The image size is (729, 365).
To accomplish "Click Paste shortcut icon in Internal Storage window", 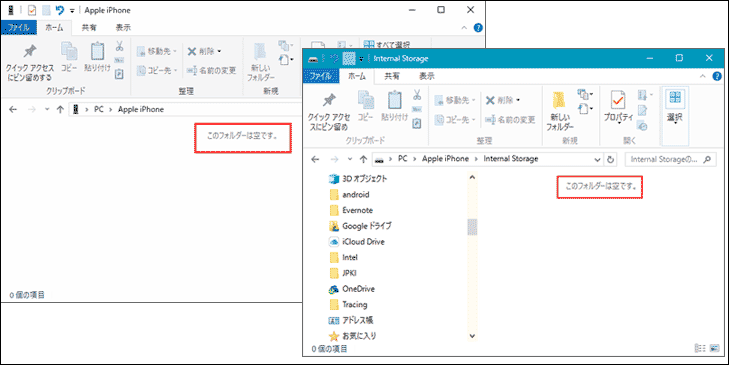I will coord(417,123).
